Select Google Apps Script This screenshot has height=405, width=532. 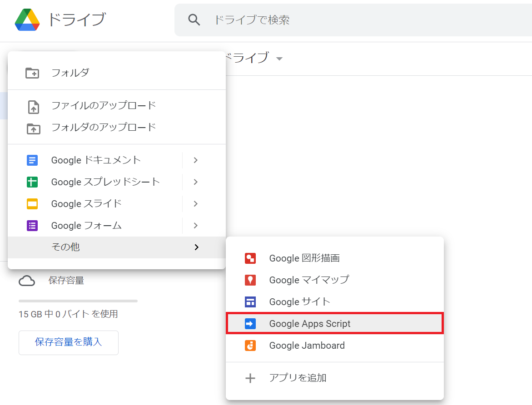point(335,323)
